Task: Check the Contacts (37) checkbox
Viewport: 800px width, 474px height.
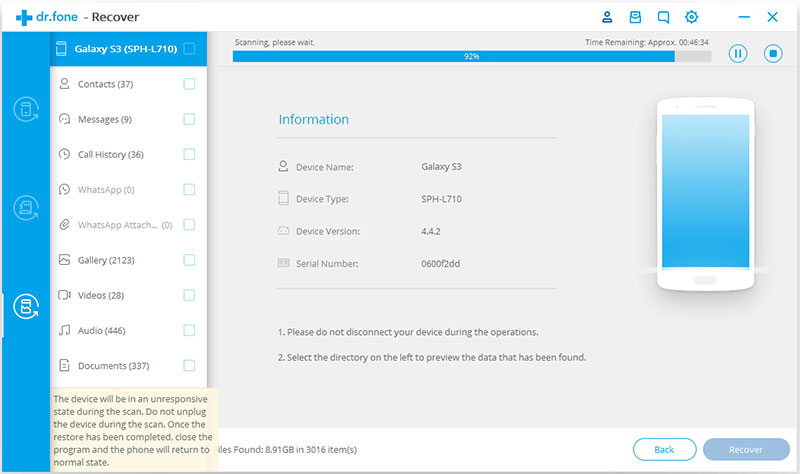Action: tap(189, 84)
